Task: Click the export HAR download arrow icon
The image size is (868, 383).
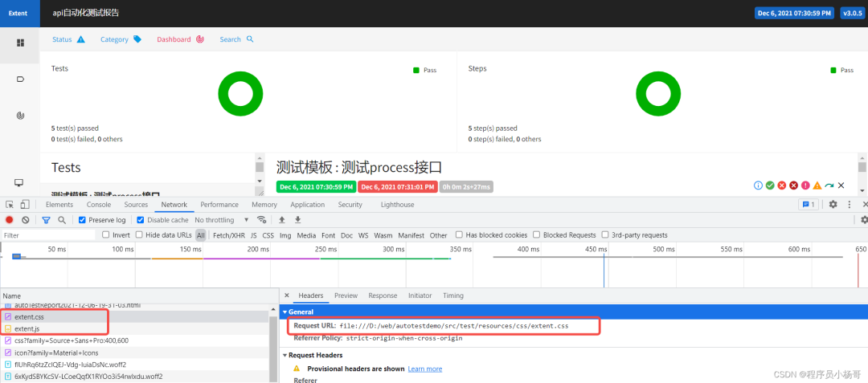Action: click(298, 220)
